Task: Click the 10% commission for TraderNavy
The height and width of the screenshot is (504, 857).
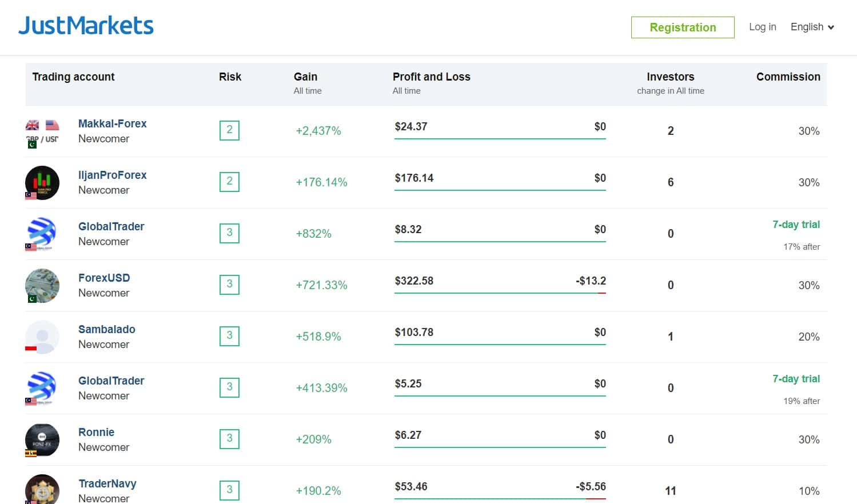Action: click(x=808, y=491)
